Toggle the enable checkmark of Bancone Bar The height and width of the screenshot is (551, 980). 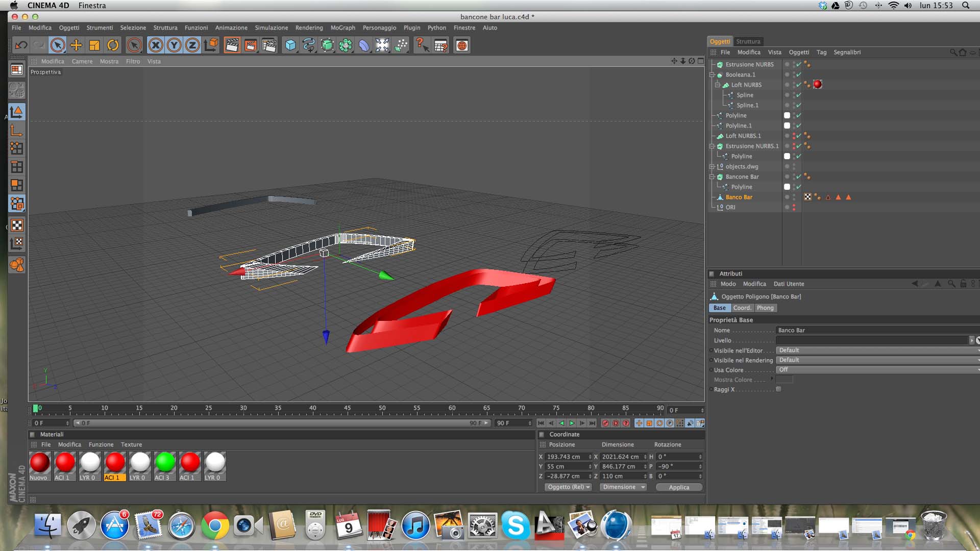(799, 177)
